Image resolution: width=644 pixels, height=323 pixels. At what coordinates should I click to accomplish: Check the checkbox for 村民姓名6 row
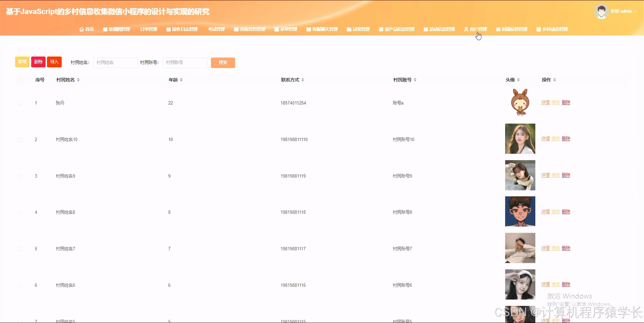20,285
